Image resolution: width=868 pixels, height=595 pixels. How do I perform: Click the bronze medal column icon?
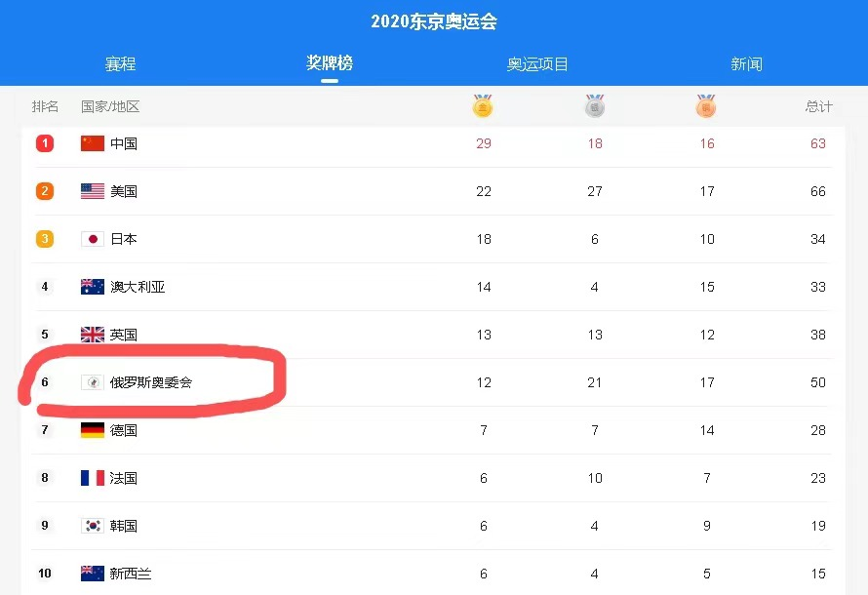click(706, 105)
